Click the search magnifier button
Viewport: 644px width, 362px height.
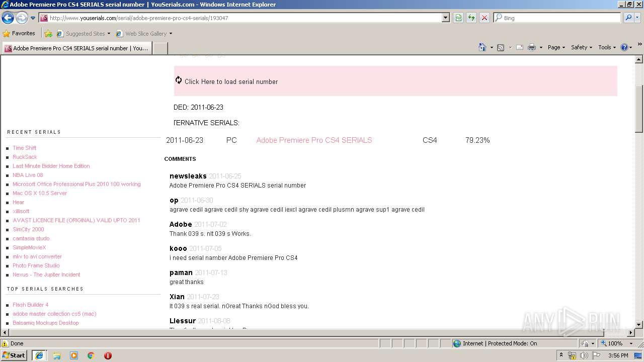point(628,18)
